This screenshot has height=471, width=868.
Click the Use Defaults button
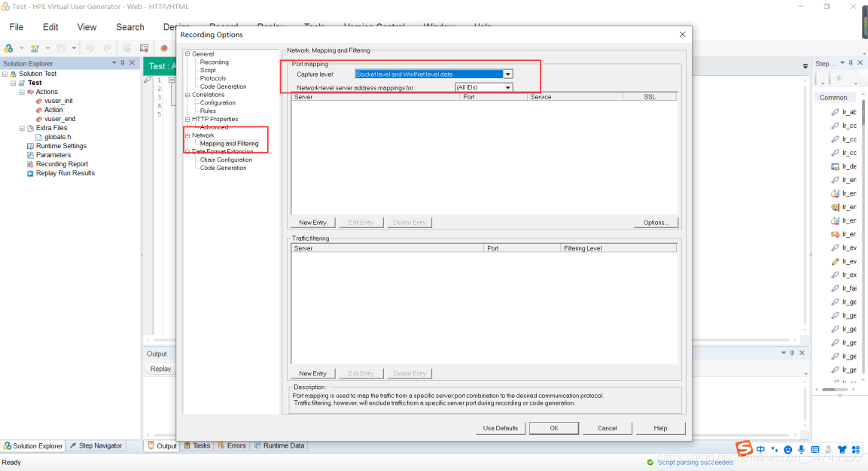(501, 428)
